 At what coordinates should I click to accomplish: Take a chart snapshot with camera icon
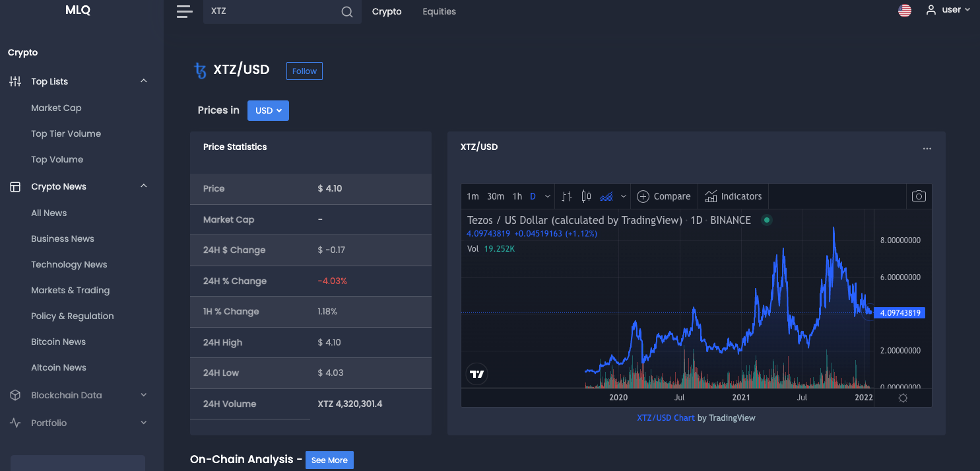tap(919, 196)
